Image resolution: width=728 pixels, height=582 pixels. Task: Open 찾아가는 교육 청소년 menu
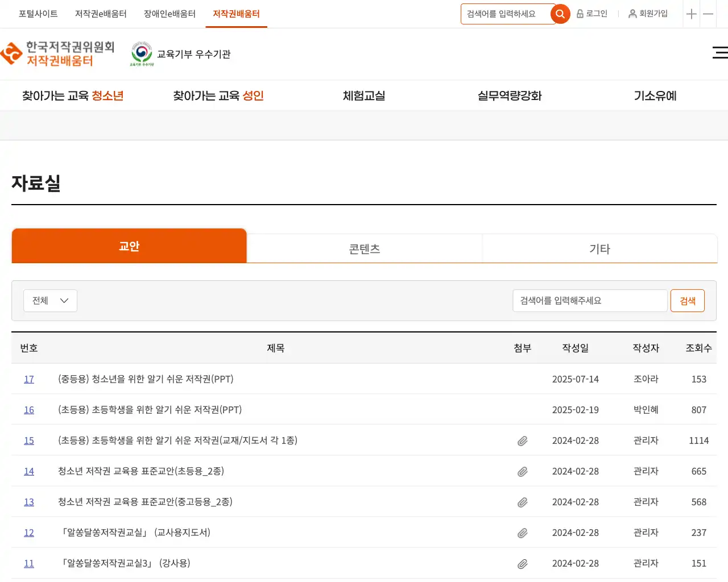(x=73, y=96)
